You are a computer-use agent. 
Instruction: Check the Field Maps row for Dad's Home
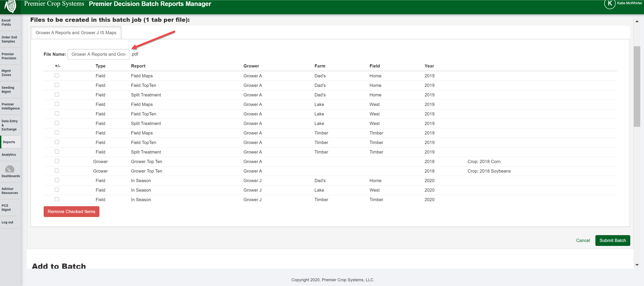[x=57, y=75]
